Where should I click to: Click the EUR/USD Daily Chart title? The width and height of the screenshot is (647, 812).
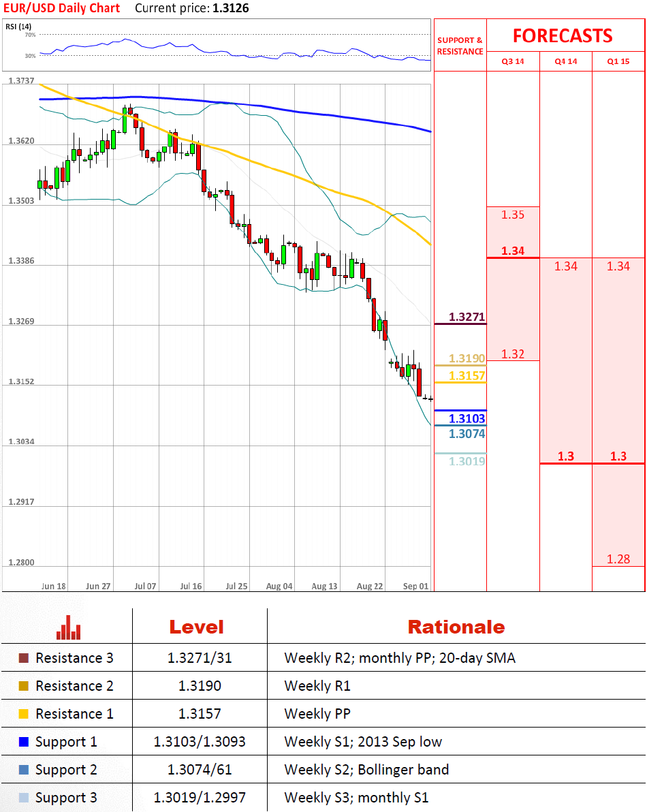pyautogui.click(x=61, y=8)
